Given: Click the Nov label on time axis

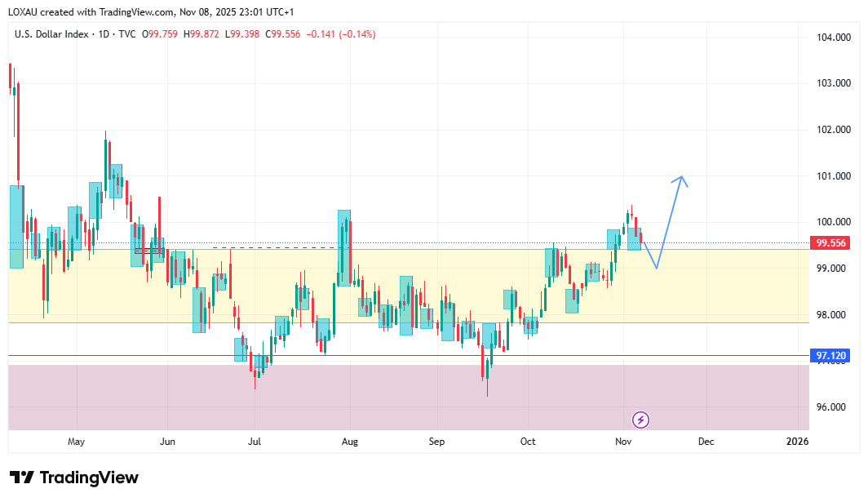Looking at the screenshot, I should pyautogui.click(x=624, y=442).
